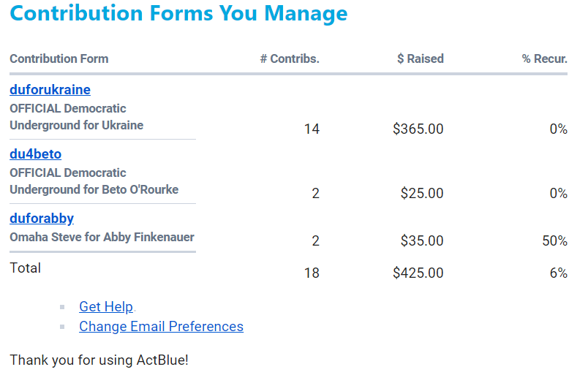The height and width of the screenshot is (375, 588).
Task: Click the # Contribs. column header
Action: 290,59
